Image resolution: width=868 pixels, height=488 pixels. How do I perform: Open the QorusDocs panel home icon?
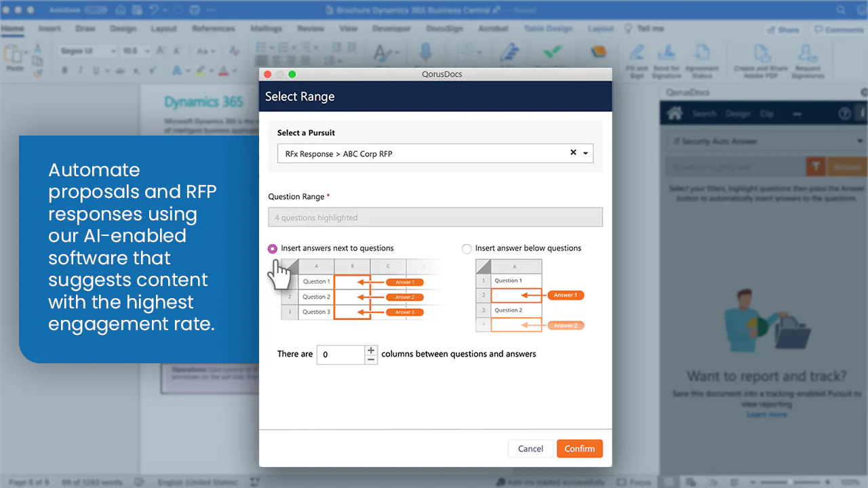pos(675,113)
